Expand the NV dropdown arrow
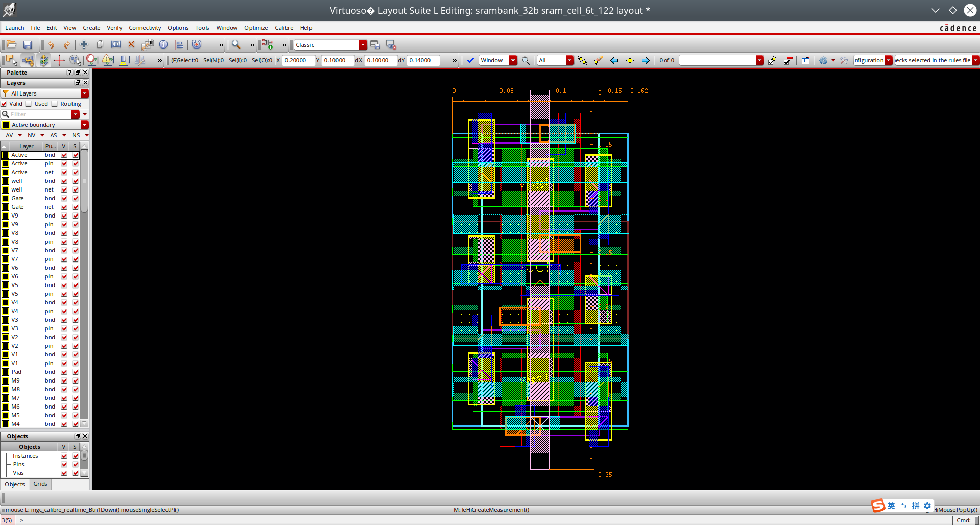This screenshot has height=525, width=980. (x=42, y=135)
